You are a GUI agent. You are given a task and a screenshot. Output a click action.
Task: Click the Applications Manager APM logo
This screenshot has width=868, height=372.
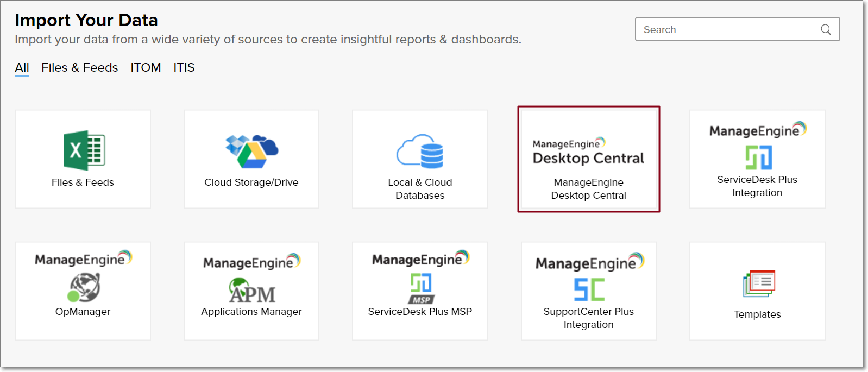(x=252, y=290)
